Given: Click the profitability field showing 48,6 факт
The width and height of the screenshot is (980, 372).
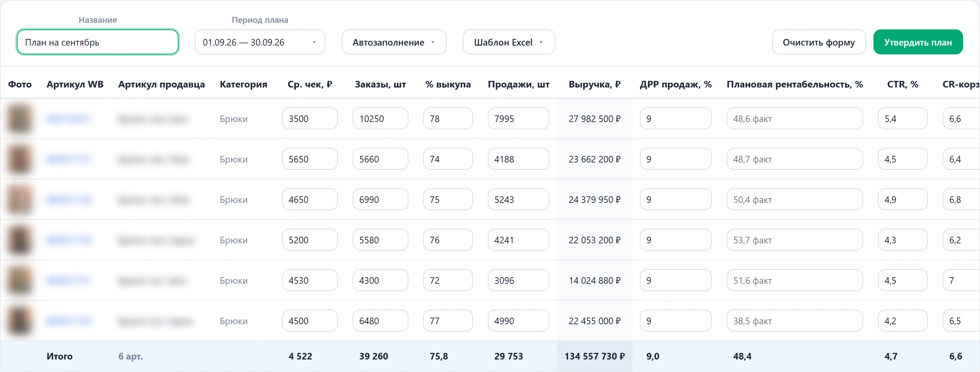Looking at the screenshot, I should pyautogui.click(x=795, y=119).
